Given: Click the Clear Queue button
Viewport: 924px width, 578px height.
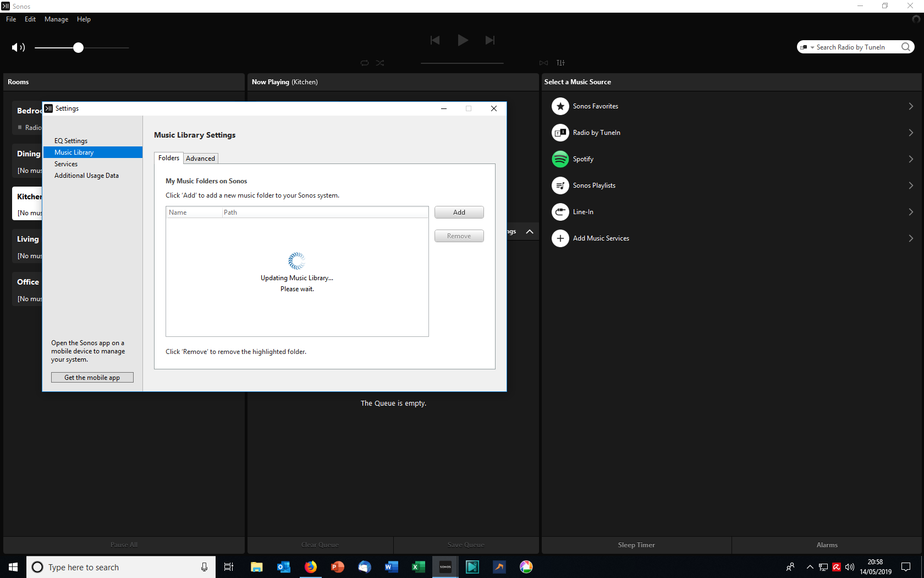Looking at the screenshot, I should pyautogui.click(x=320, y=545).
